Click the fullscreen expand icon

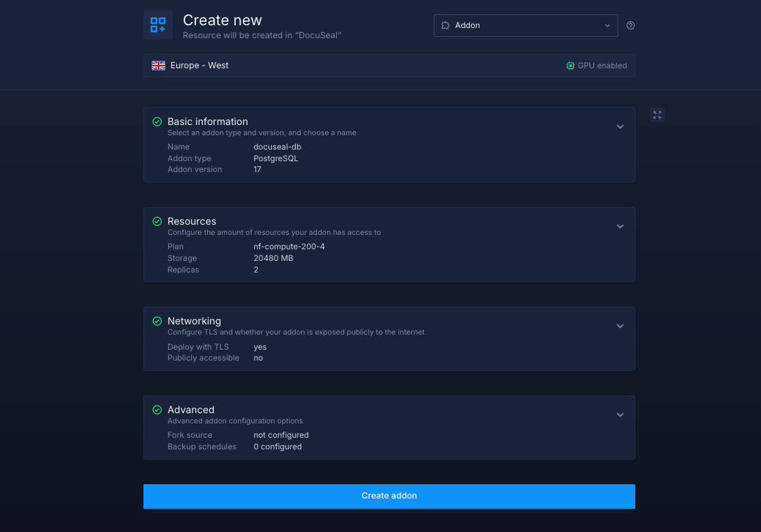point(657,115)
